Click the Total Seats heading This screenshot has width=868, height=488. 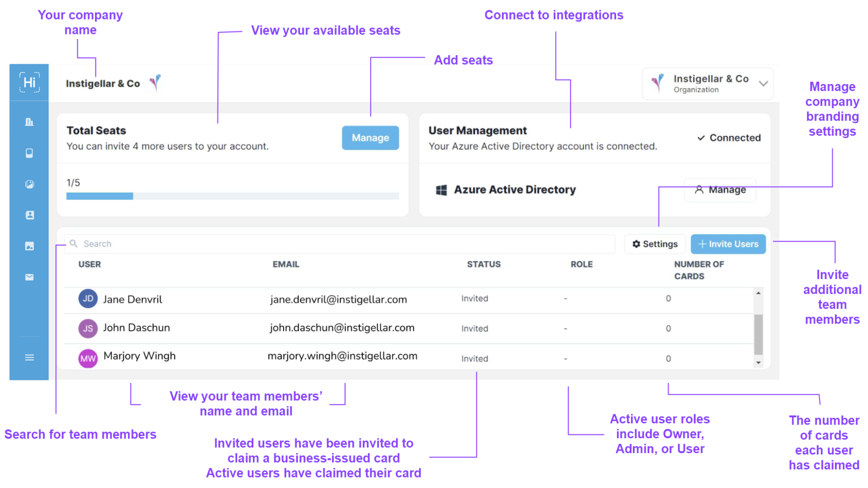[x=96, y=131]
